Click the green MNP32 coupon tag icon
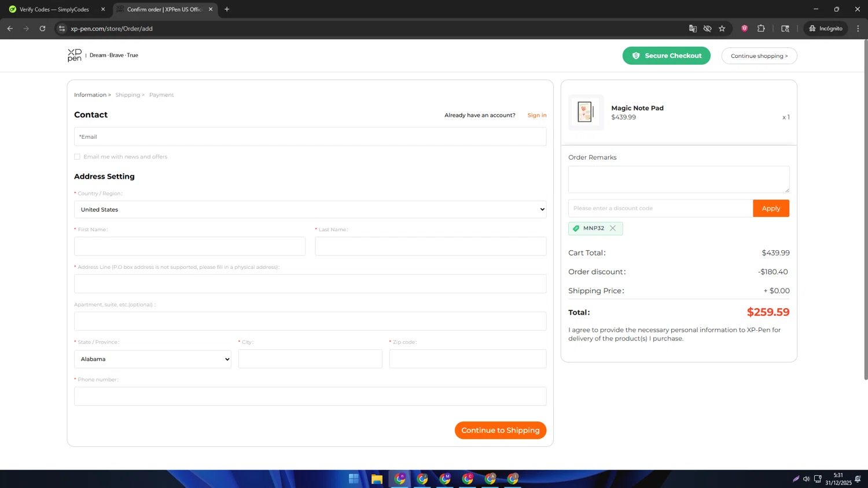This screenshot has width=868, height=488. pos(576,228)
